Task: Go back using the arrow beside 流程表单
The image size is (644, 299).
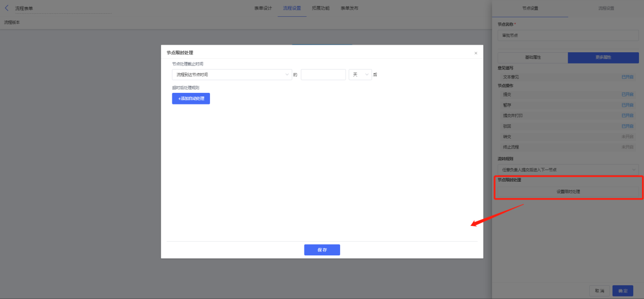Action: [7, 8]
